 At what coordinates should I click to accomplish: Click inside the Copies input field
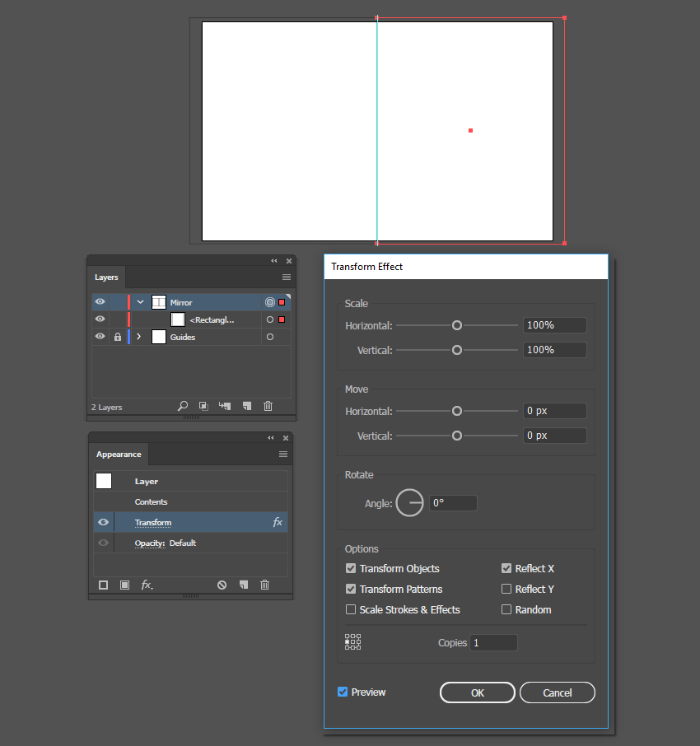493,642
